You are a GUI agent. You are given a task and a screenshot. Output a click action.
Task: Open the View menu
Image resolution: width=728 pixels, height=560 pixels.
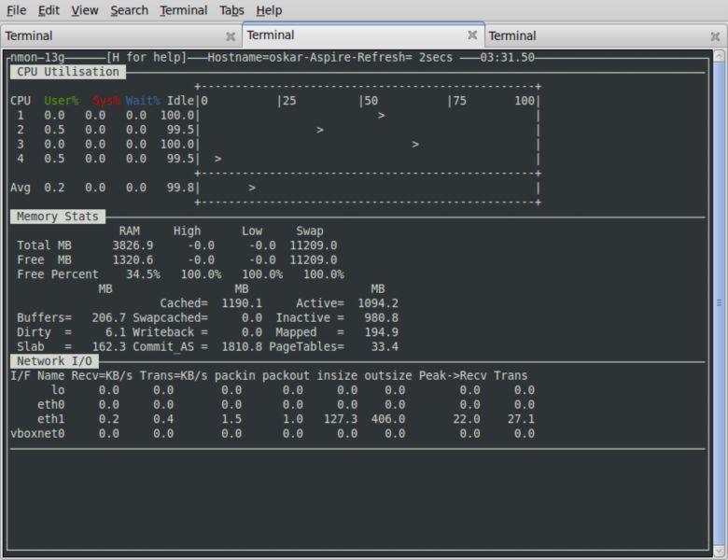(x=85, y=10)
